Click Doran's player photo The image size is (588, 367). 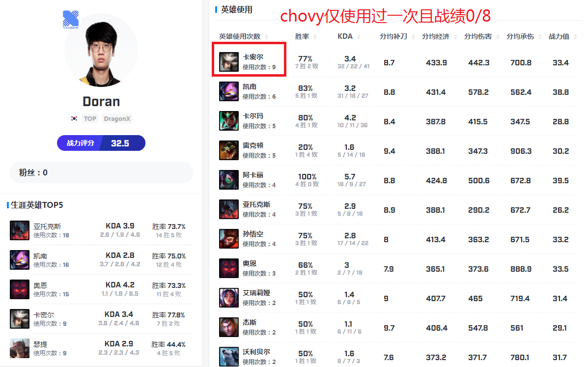[101, 51]
